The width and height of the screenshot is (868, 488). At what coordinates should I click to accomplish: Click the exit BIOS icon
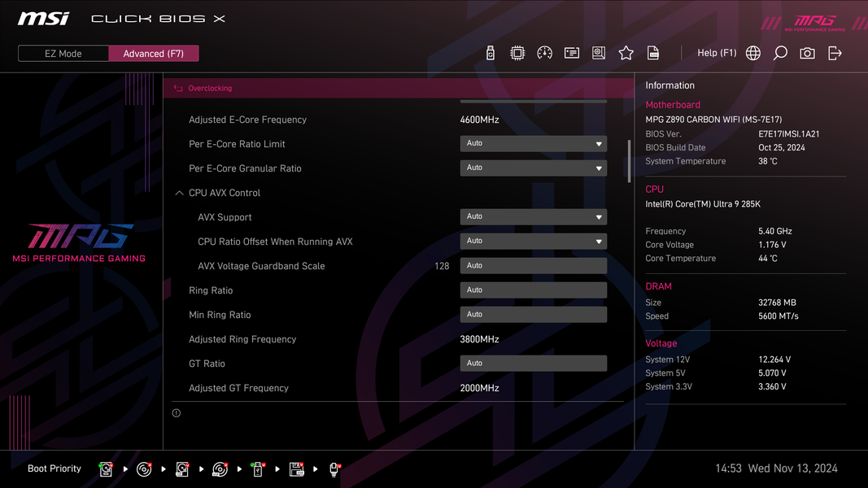click(834, 53)
